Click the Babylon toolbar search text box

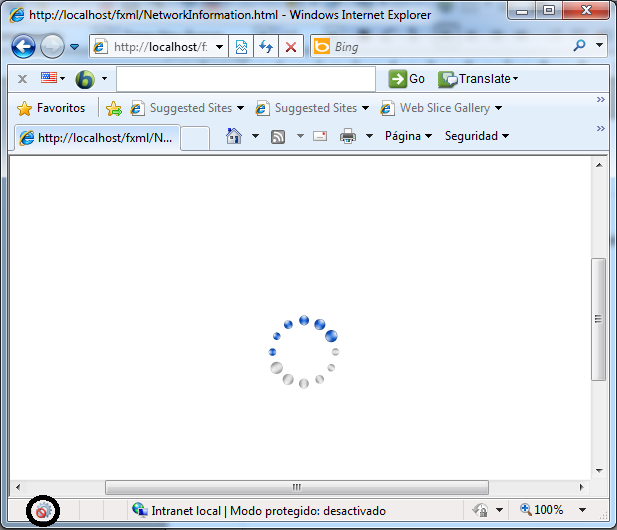(246, 79)
